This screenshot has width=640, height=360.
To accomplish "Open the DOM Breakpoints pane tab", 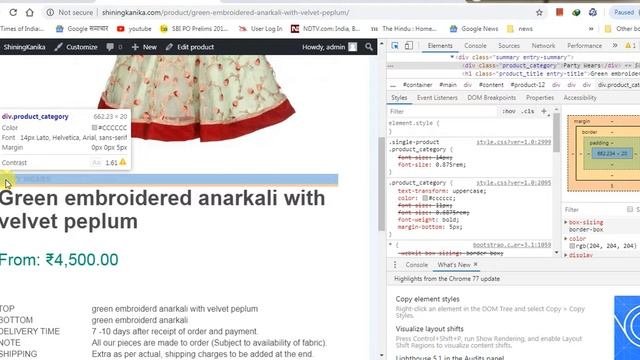I will [491, 98].
